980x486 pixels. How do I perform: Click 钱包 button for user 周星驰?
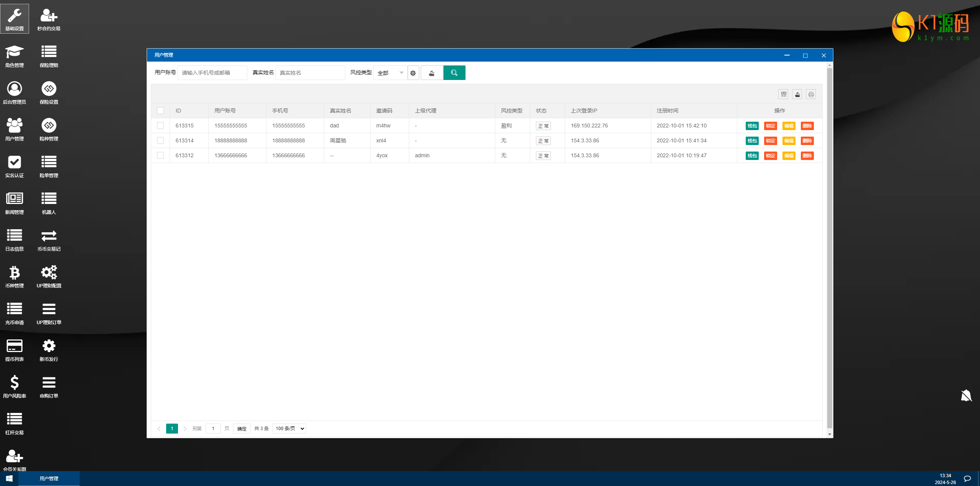point(752,141)
